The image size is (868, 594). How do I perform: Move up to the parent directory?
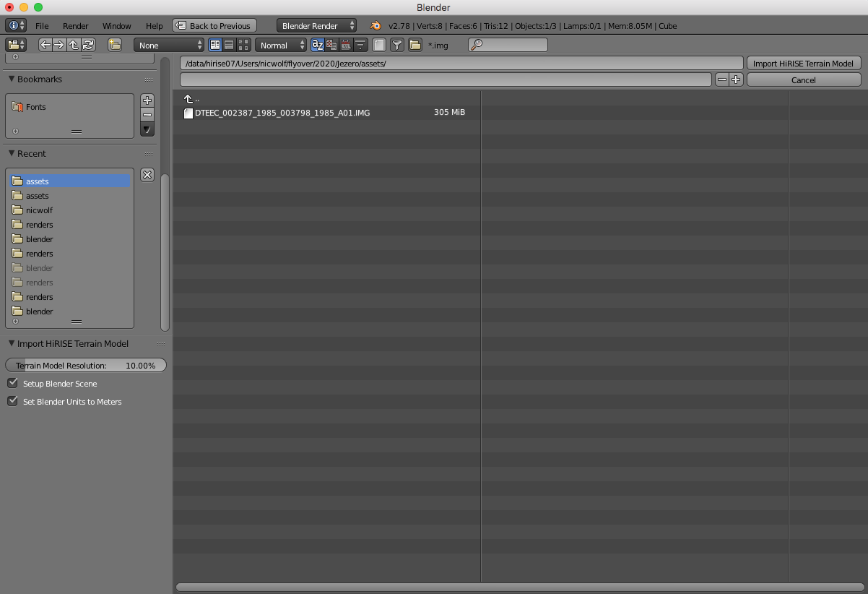point(74,45)
